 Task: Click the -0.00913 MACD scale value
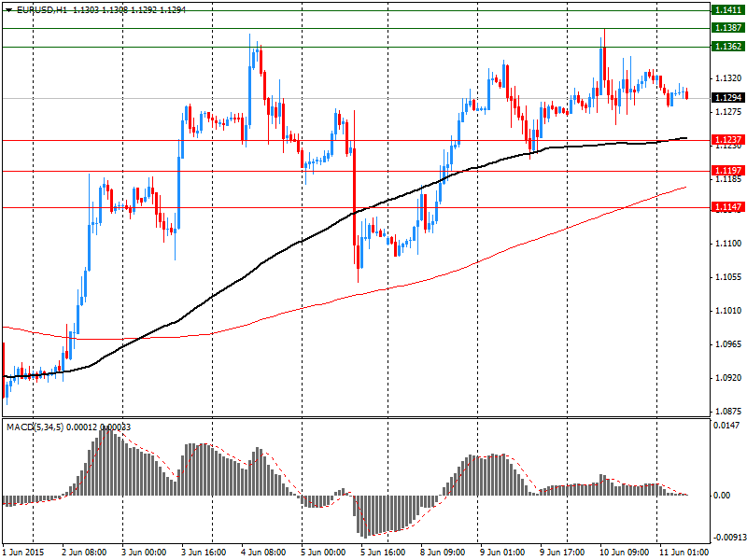point(729,538)
